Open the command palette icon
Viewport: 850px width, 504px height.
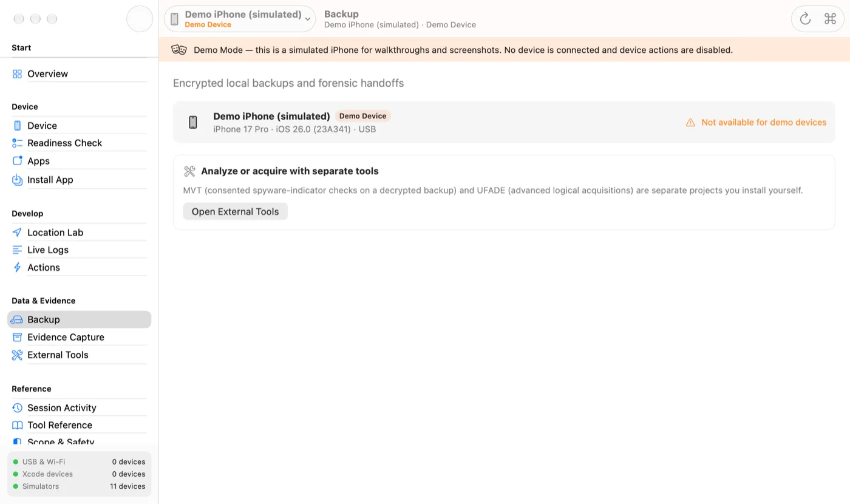point(830,19)
